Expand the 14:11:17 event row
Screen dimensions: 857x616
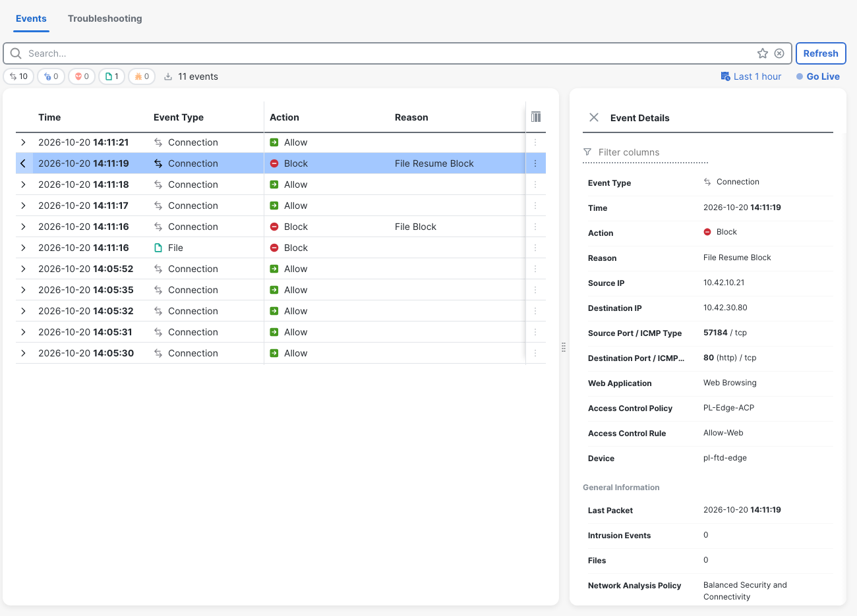pos(23,206)
